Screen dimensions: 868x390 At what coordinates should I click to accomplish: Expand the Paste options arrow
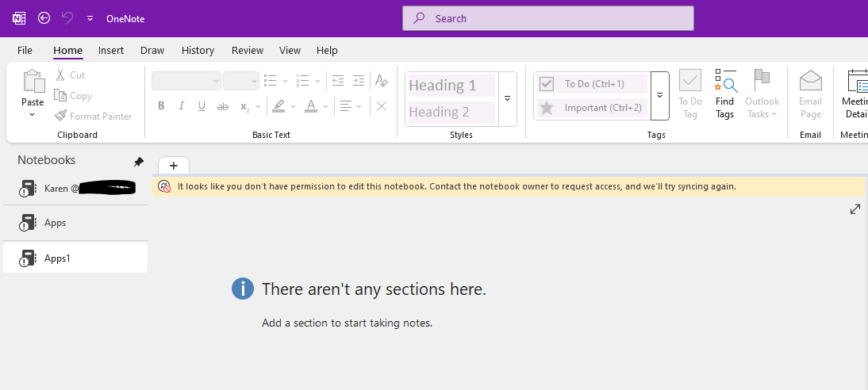32,114
